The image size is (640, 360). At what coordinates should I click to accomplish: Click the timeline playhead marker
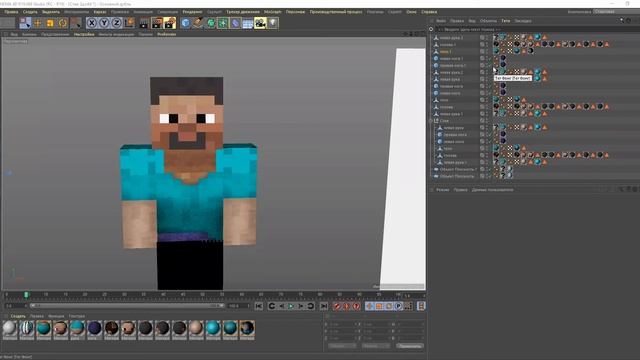point(27,295)
